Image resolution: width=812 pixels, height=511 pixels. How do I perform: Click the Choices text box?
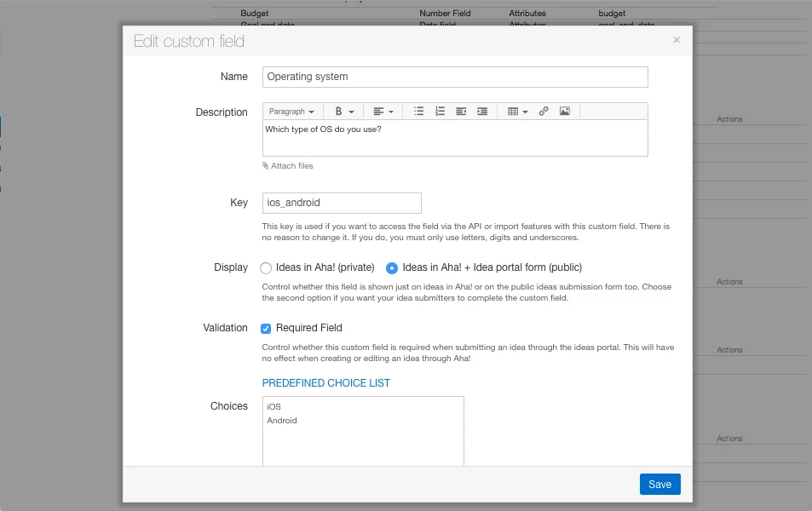coord(363,431)
